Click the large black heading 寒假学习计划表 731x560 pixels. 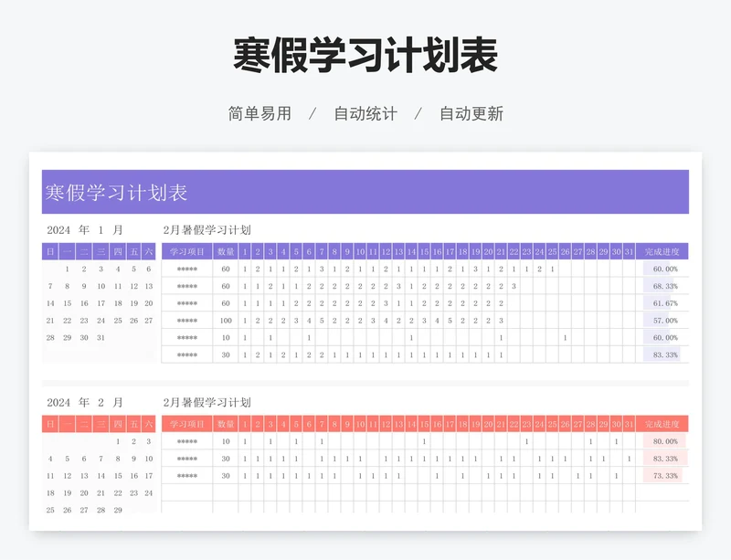(x=365, y=56)
